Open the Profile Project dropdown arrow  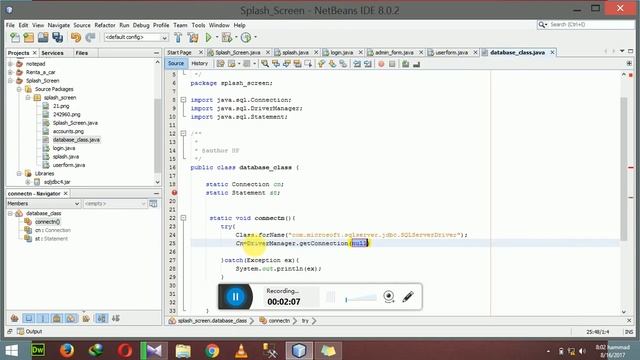(x=256, y=37)
